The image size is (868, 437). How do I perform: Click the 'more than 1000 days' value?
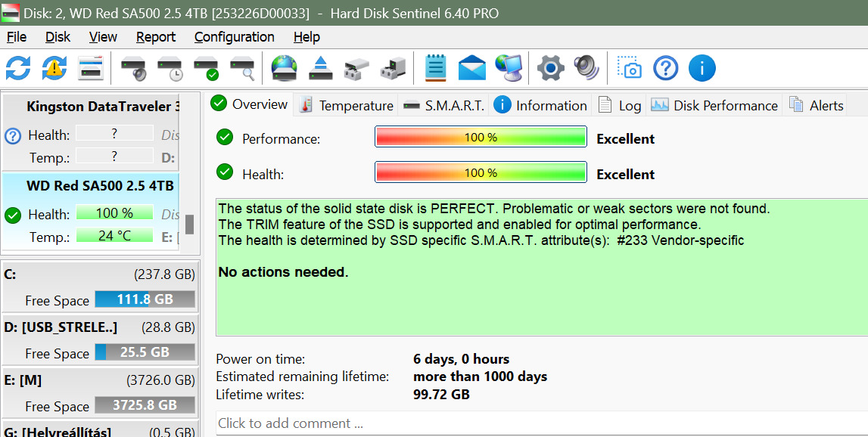tap(480, 377)
